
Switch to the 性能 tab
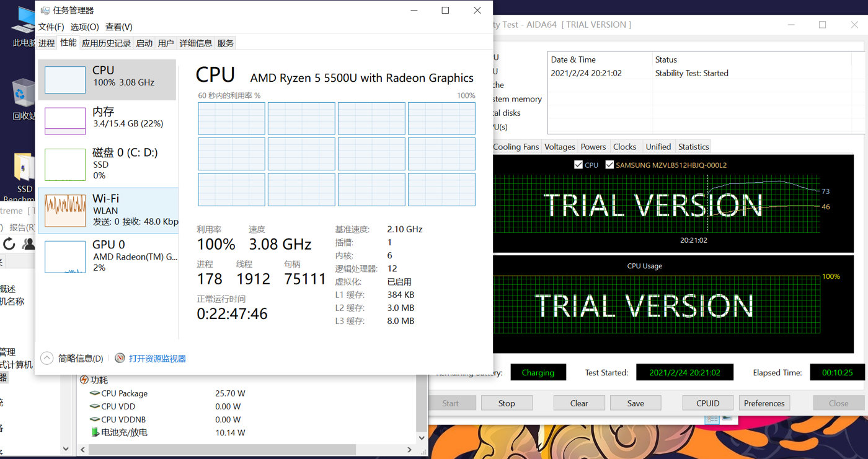[68, 42]
